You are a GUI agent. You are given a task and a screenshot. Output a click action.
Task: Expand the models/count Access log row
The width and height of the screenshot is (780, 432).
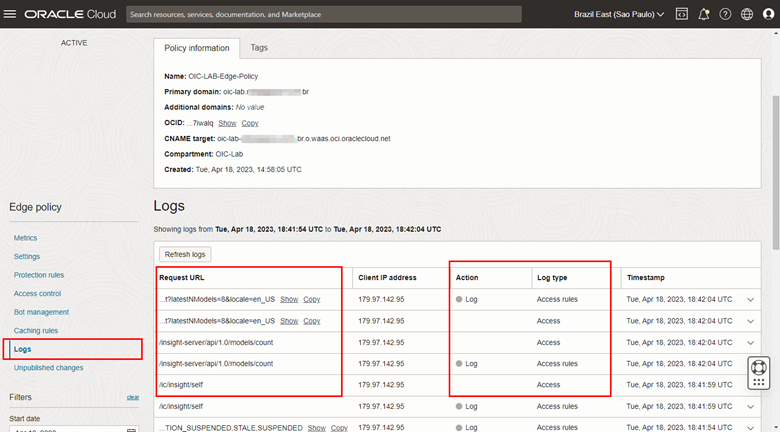coord(751,342)
